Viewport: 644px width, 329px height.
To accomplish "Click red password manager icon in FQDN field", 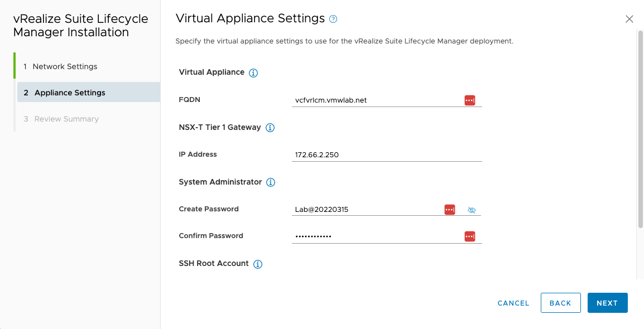I will (x=470, y=100).
